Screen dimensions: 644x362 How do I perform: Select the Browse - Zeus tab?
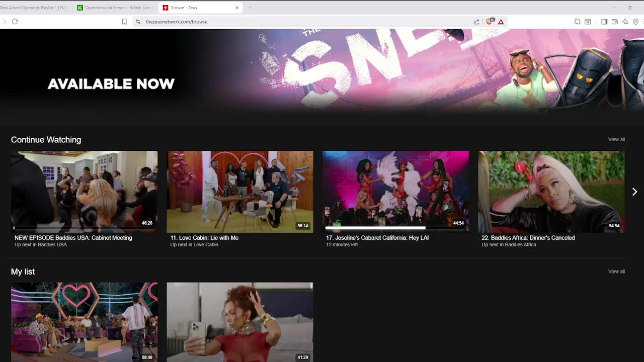(200, 8)
